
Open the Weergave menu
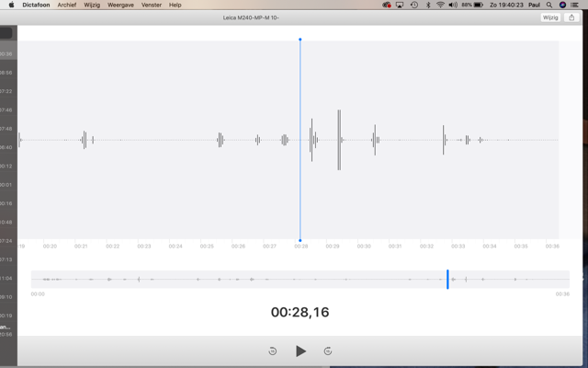click(120, 5)
